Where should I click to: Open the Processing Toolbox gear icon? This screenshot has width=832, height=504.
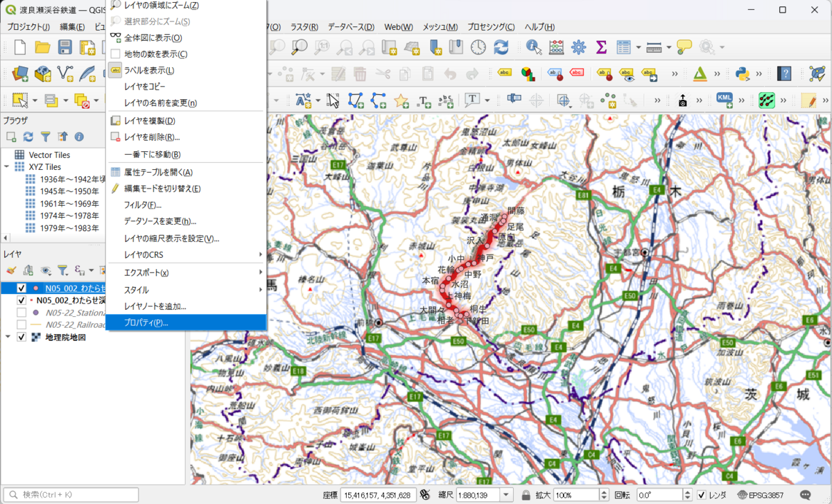[578, 47]
